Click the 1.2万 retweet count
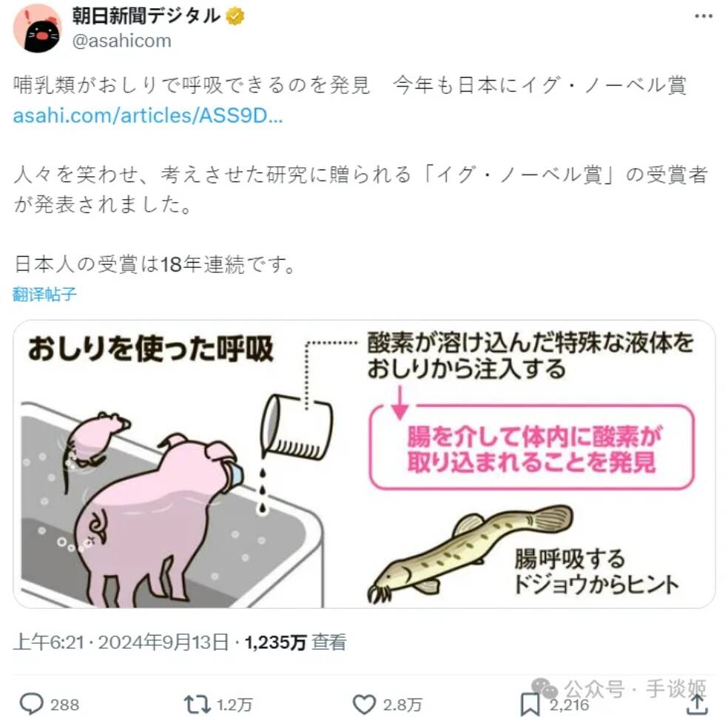 pyautogui.click(x=235, y=704)
